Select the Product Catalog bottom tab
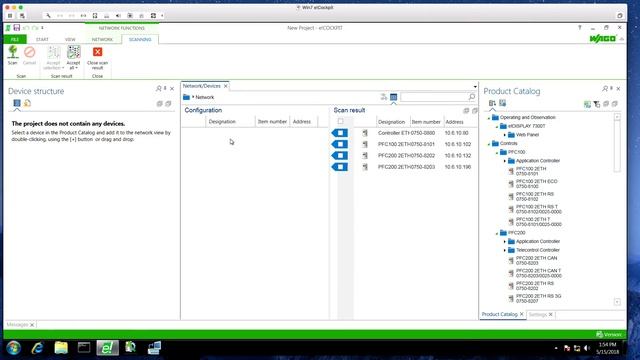Viewport: 640px width, 360px height. [x=500, y=314]
